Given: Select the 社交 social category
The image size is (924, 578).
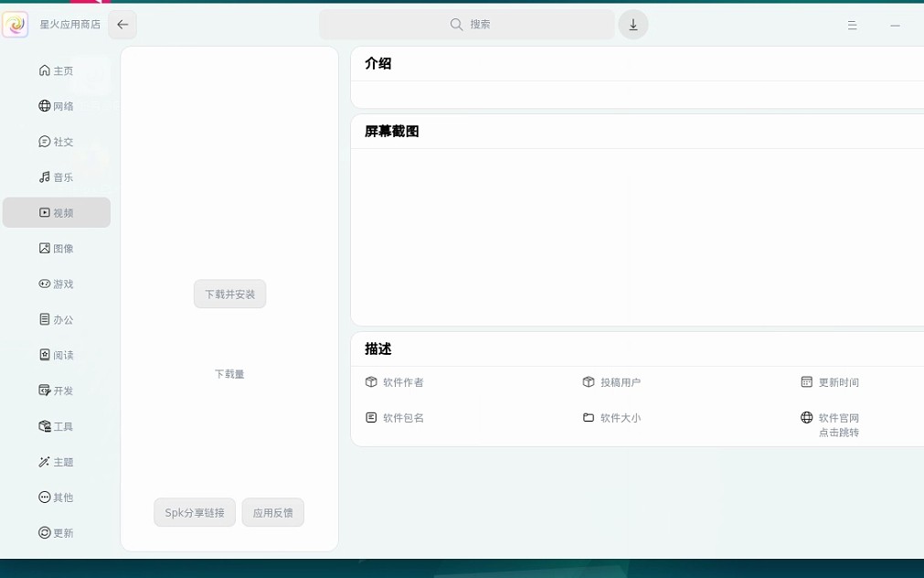Looking at the screenshot, I should pos(57,143).
